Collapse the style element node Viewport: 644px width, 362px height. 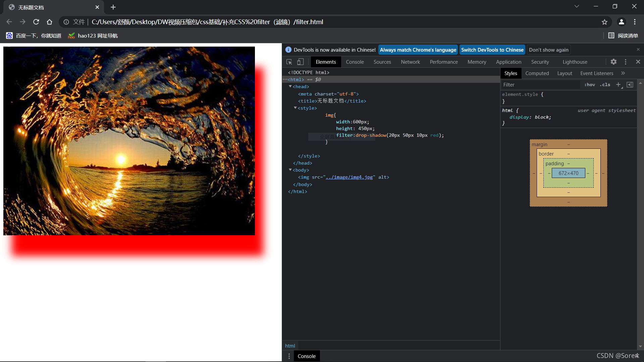pos(296,108)
